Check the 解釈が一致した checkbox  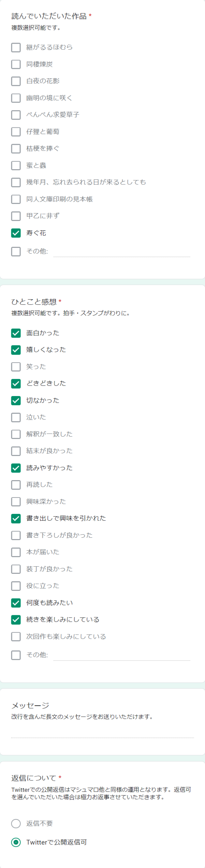tap(16, 434)
